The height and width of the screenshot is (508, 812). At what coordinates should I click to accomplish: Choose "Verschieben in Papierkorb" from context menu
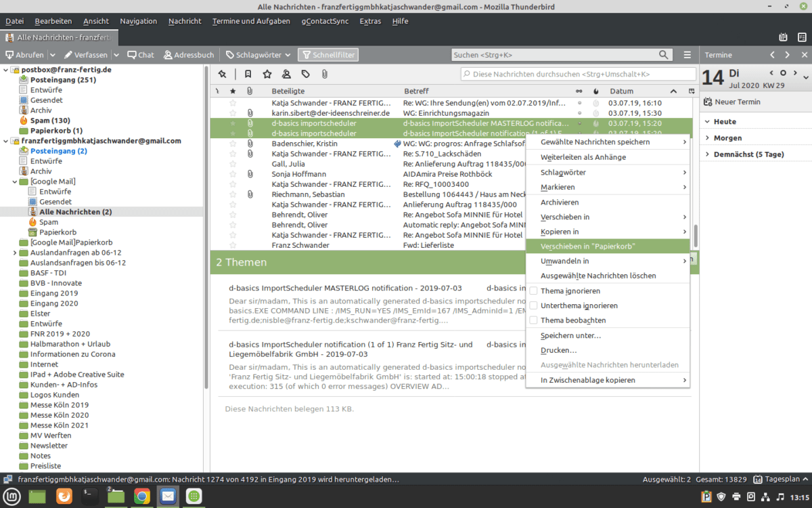(x=587, y=246)
